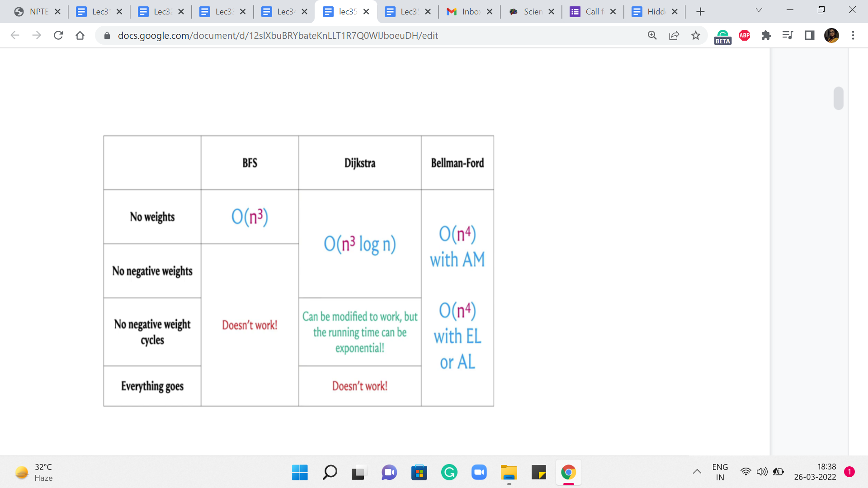Viewport: 868px width, 488px height.
Task: Close the lec35 active tab
Action: click(x=366, y=12)
